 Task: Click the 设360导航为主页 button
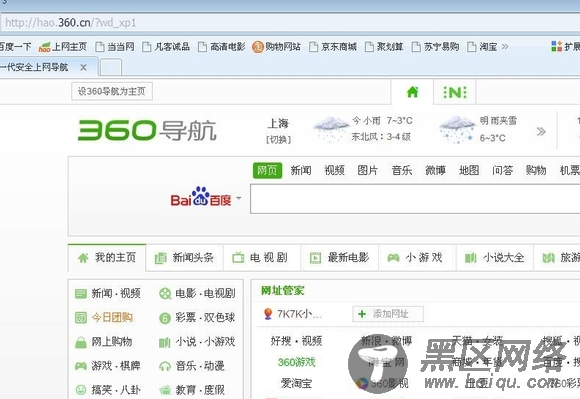click(x=112, y=91)
